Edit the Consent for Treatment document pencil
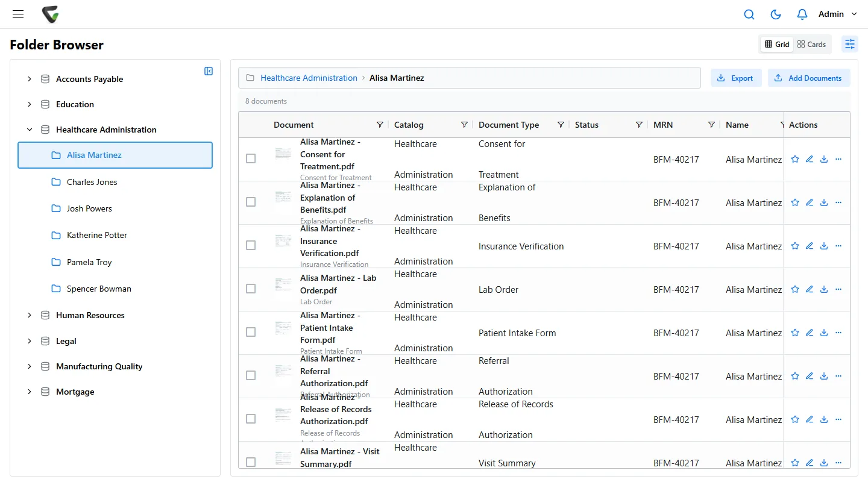 [810, 159]
